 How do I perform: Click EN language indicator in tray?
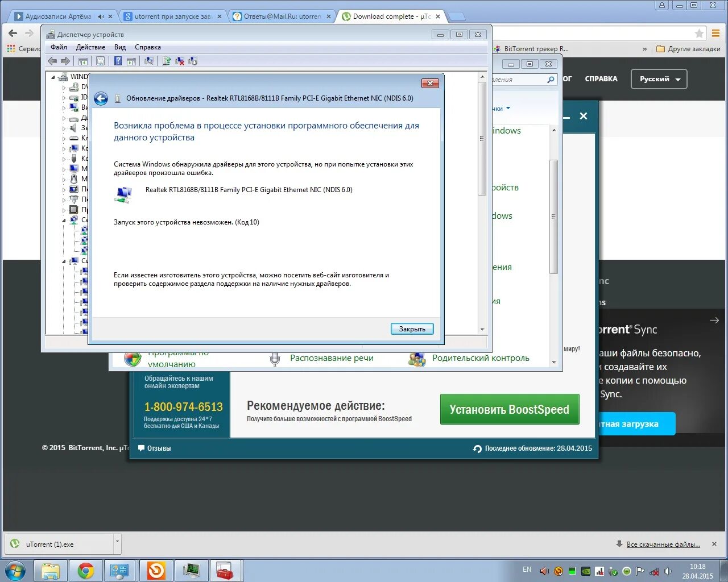click(527, 569)
